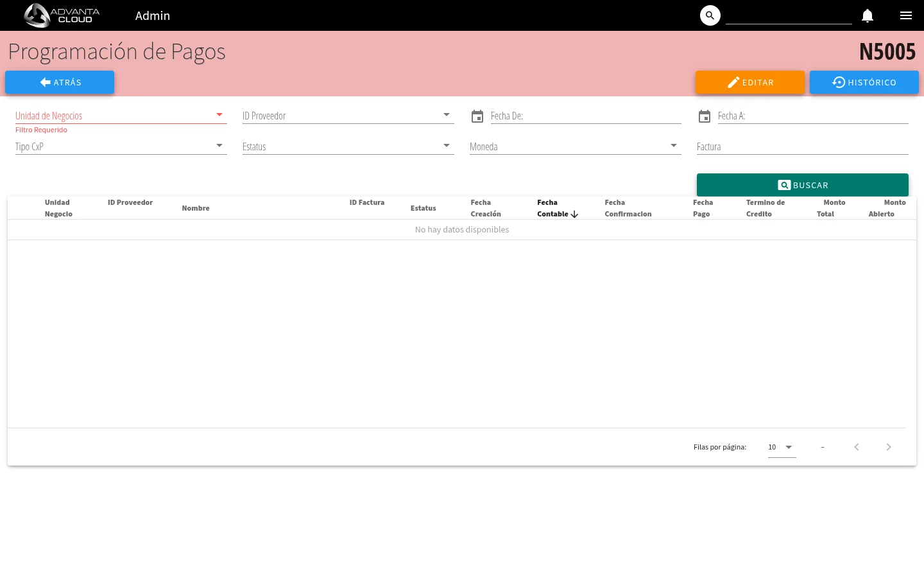Viewport: 924px width, 578px height.
Task: Open the hamburger menu icon
Action: click(906, 15)
